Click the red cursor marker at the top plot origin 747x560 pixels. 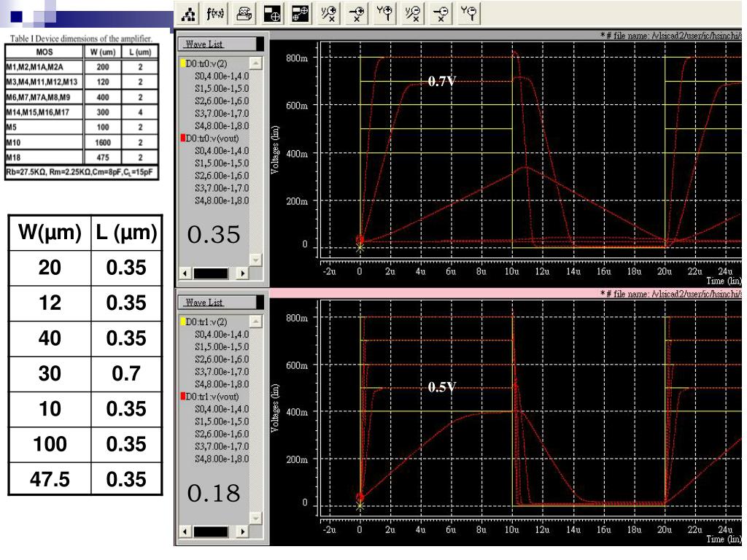click(x=360, y=239)
